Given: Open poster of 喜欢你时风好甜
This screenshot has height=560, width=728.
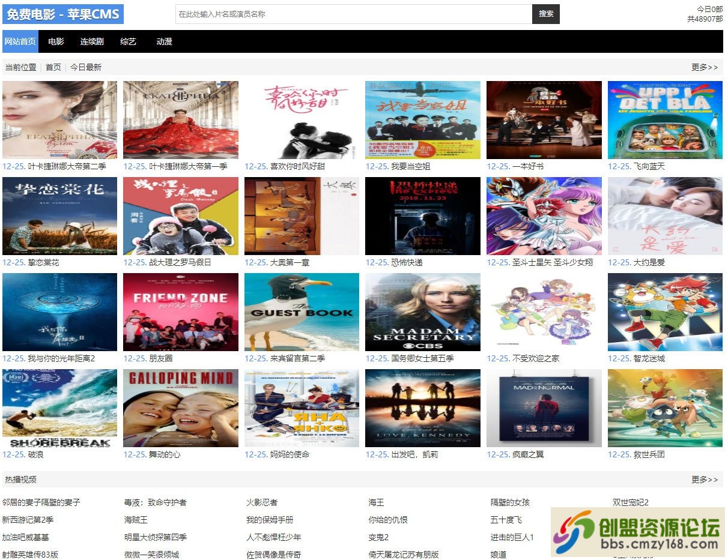Looking at the screenshot, I should 302,120.
